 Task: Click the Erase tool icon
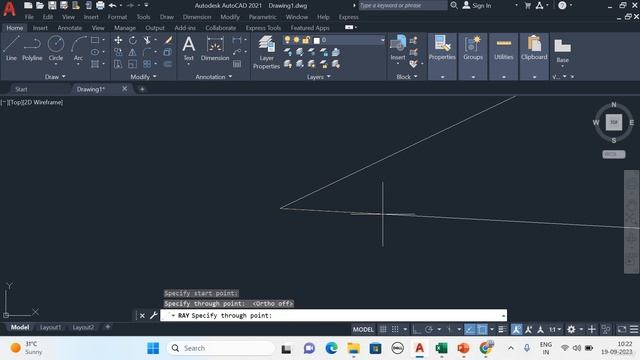168,40
